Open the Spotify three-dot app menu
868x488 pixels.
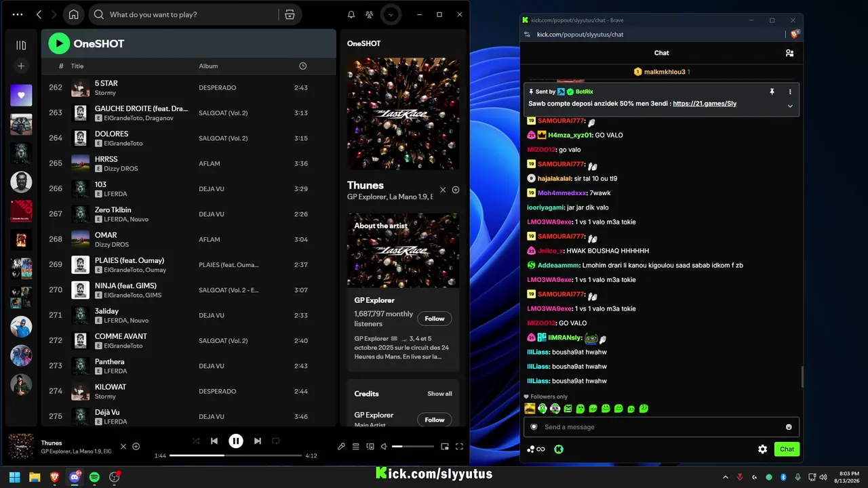[x=18, y=14]
